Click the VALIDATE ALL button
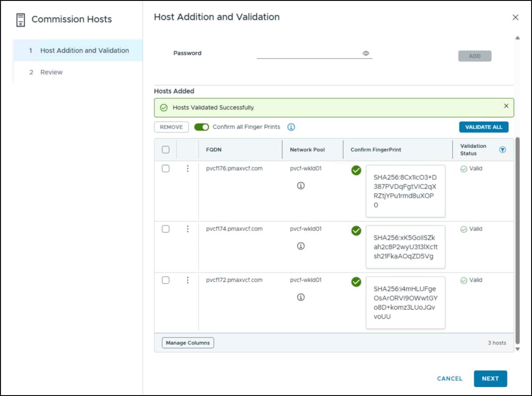The height and width of the screenshot is (396, 532). click(484, 127)
